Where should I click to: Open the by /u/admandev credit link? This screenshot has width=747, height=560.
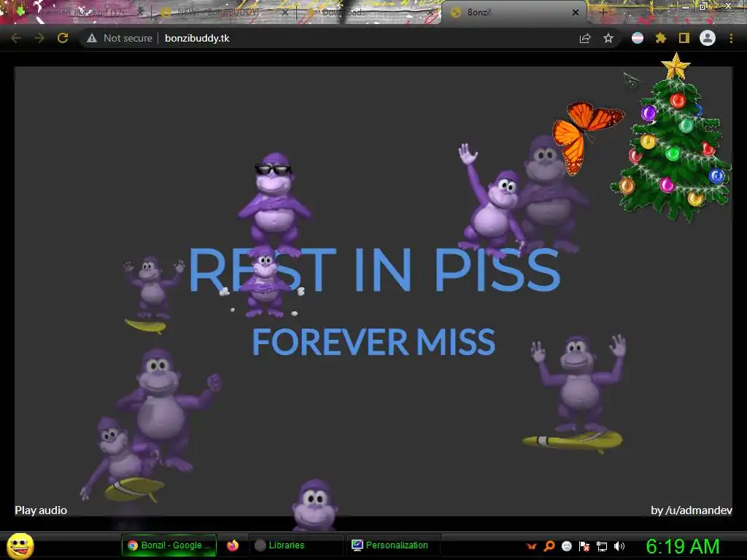[692, 510]
